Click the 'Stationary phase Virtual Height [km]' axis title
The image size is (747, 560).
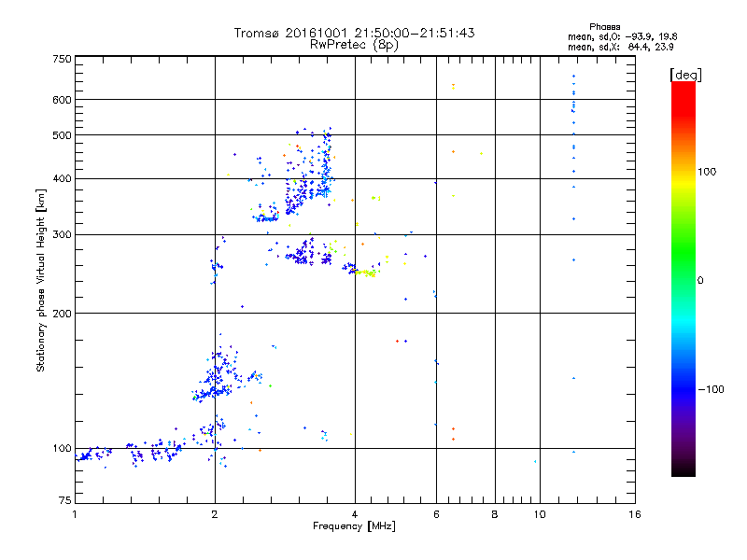click(40, 280)
